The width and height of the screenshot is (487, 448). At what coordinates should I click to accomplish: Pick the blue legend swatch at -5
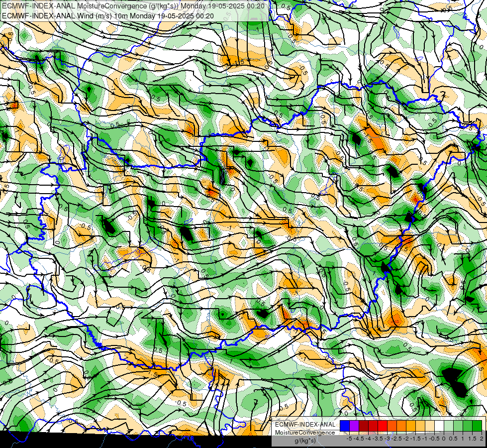tap(345, 426)
